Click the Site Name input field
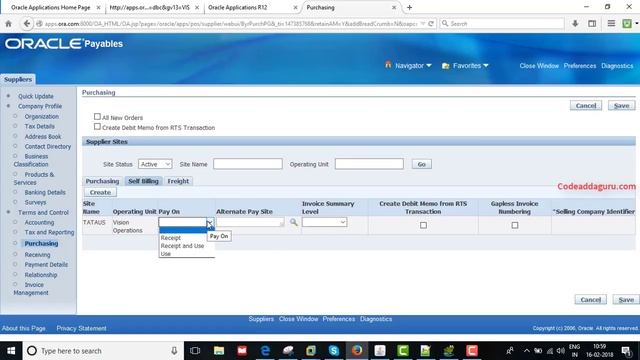The height and width of the screenshot is (360, 640). click(248, 164)
